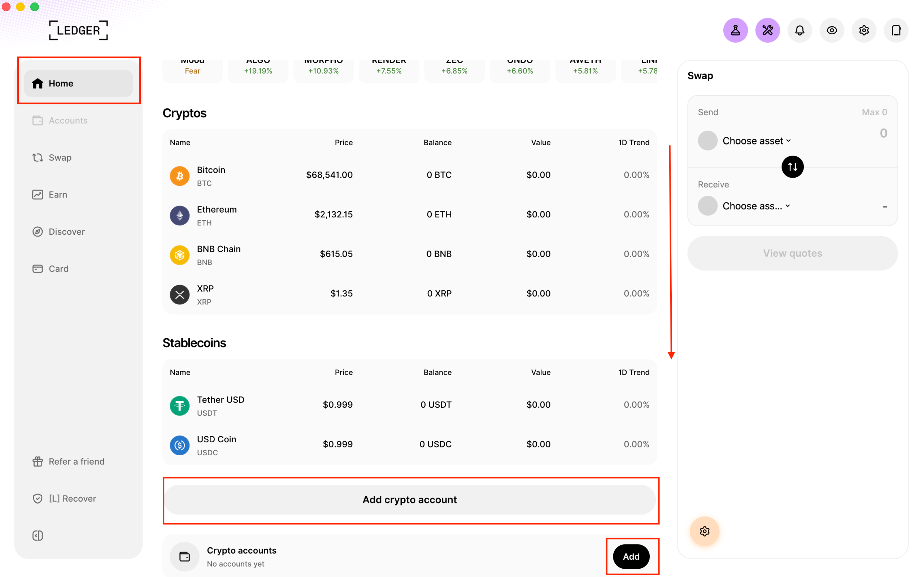Click the USD Coin icon
Viewport: 924px width, 577px height.
point(180,445)
